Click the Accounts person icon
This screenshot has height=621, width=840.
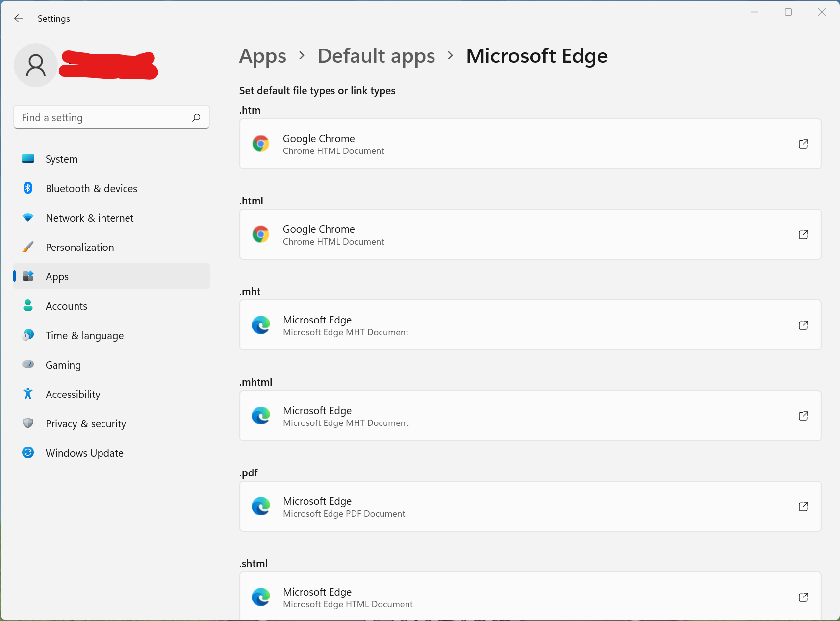pos(28,306)
